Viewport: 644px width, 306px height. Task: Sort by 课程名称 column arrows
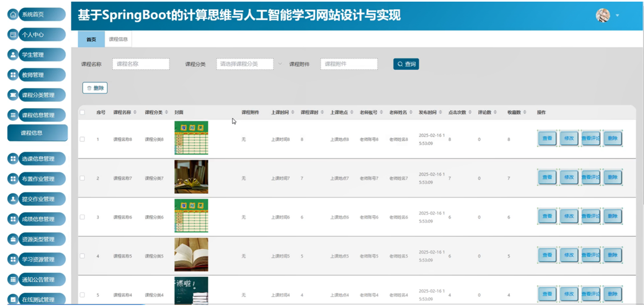click(135, 113)
